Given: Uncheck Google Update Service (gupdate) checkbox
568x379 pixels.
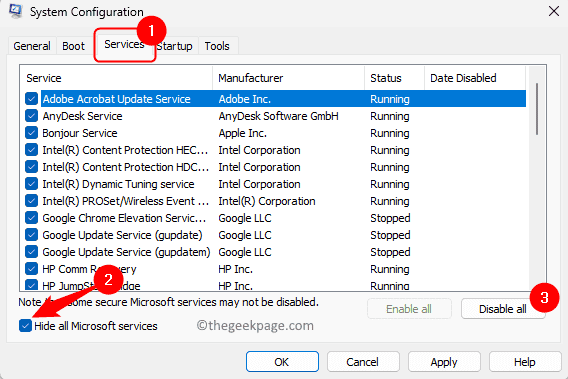Looking at the screenshot, I should (x=32, y=235).
